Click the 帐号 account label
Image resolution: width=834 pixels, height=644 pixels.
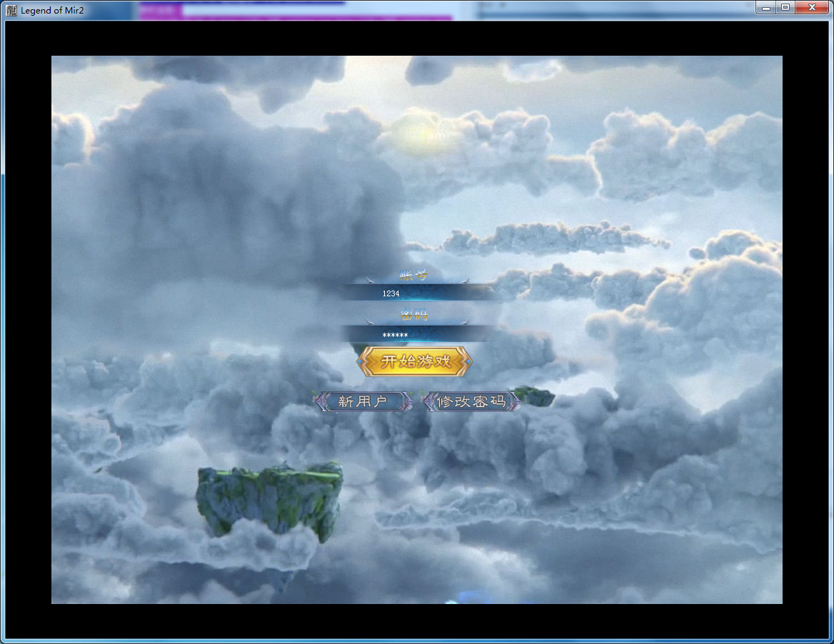tap(414, 276)
